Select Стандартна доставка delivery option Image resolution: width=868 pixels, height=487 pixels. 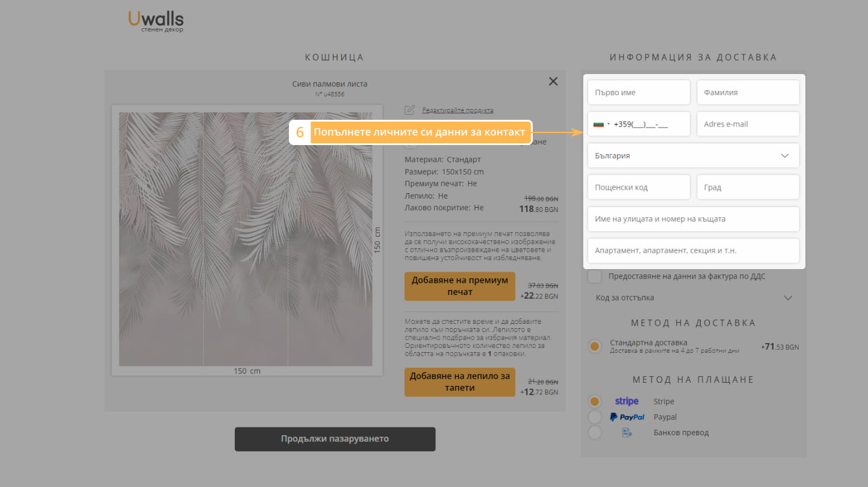pos(595,347)
